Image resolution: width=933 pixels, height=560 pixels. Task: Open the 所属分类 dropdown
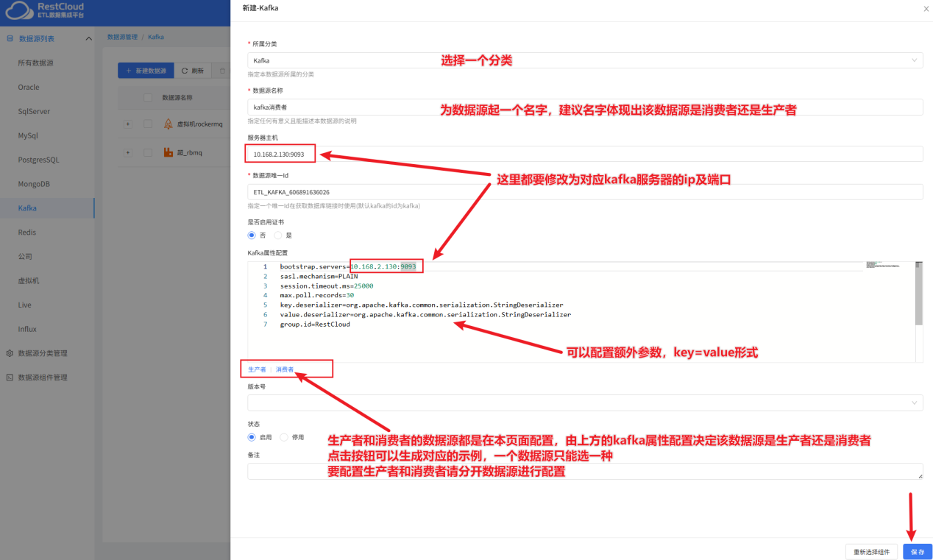(585, 60)
